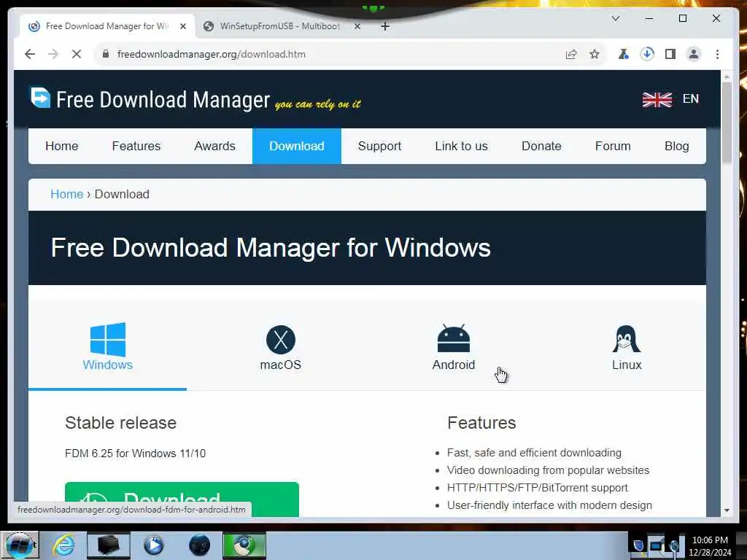747x560 pixels.
Task: Click the taskbar clock showing 10:06 PM
Action: 710,545
